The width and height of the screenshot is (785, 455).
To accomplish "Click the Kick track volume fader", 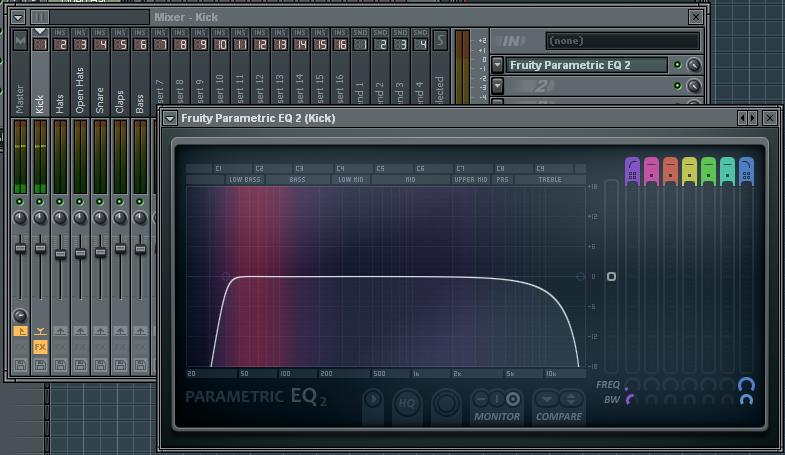I will pos(40,248).
